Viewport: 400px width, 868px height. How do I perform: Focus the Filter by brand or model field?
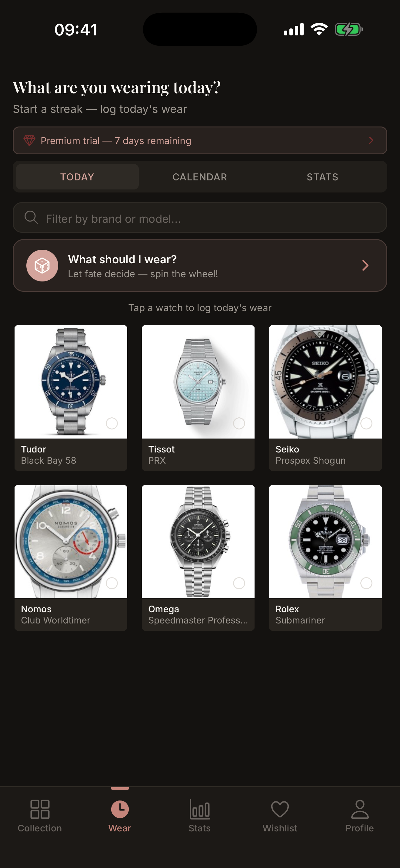(200, 217)
